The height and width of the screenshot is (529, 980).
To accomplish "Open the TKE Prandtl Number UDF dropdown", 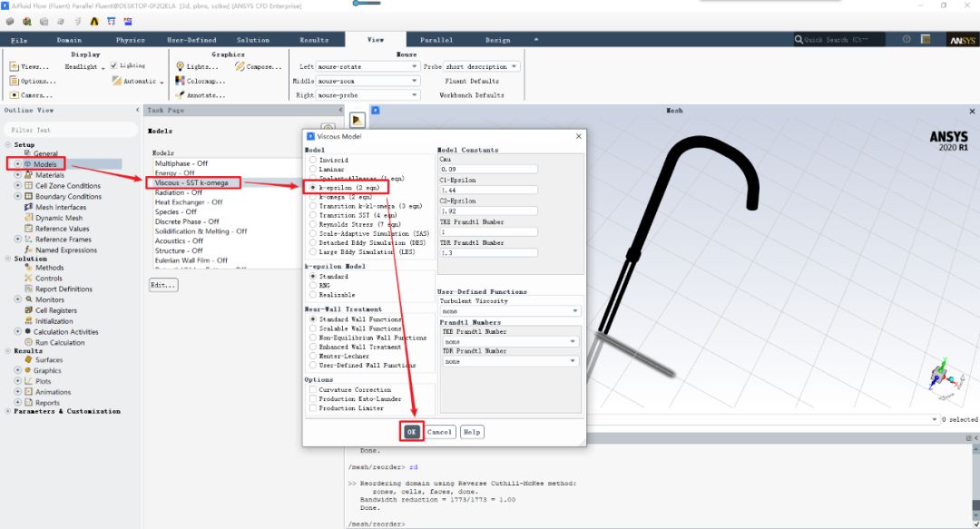I will click(x=509, y=341).
